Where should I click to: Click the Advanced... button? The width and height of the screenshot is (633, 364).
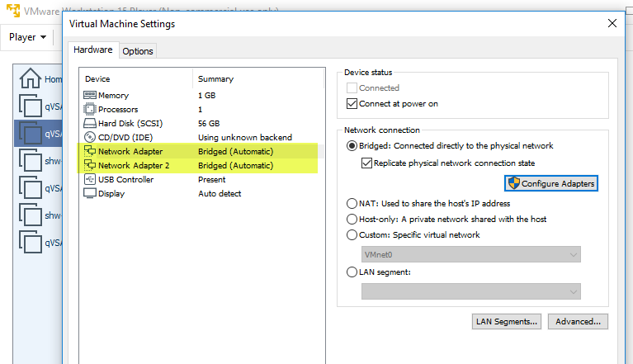coord(578,322)
